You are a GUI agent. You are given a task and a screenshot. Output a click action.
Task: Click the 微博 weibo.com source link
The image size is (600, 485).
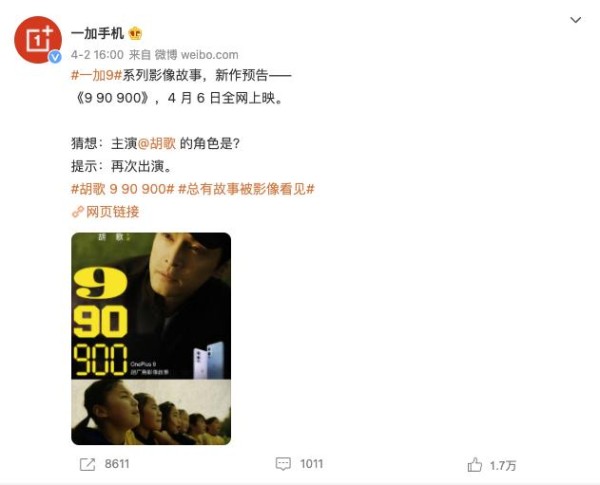click(x=196, y=55)
